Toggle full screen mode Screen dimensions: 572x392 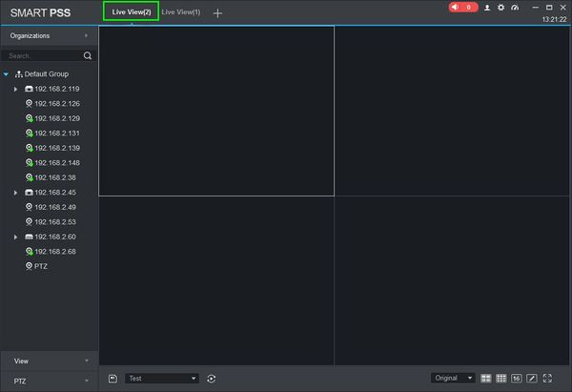click(547, 378)
